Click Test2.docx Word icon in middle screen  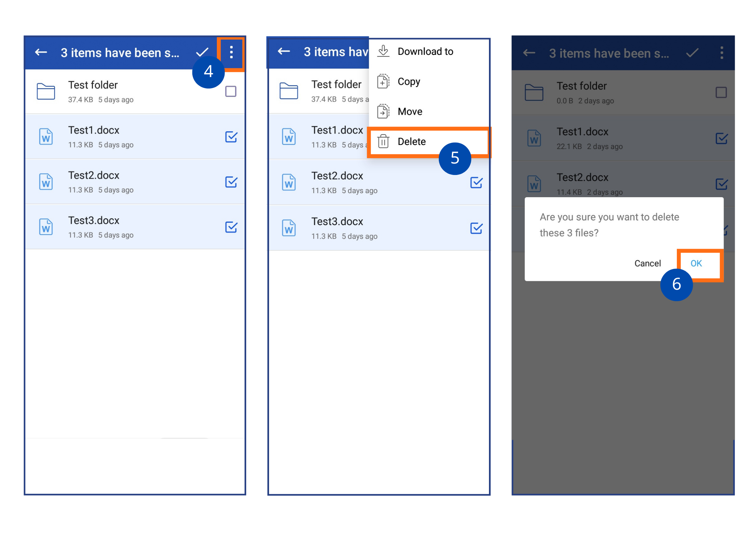tap(289, 182)
